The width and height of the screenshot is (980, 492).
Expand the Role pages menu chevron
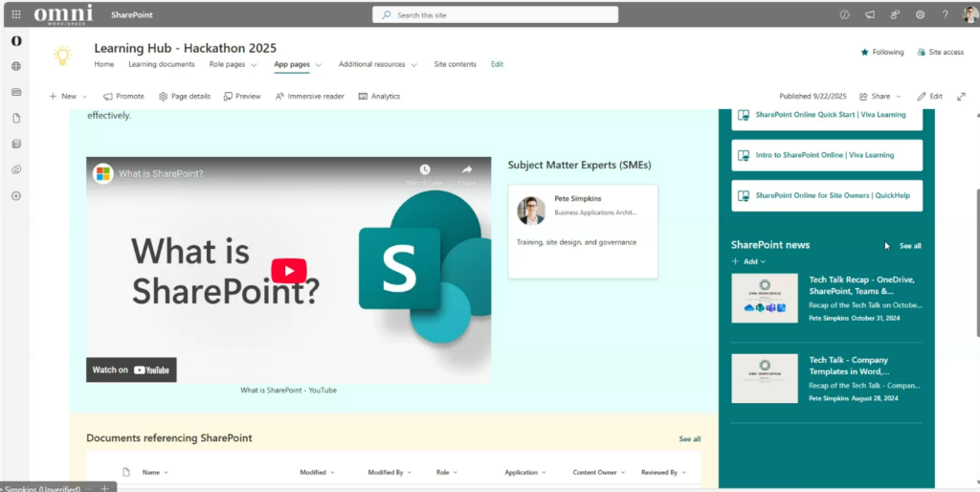254,65
